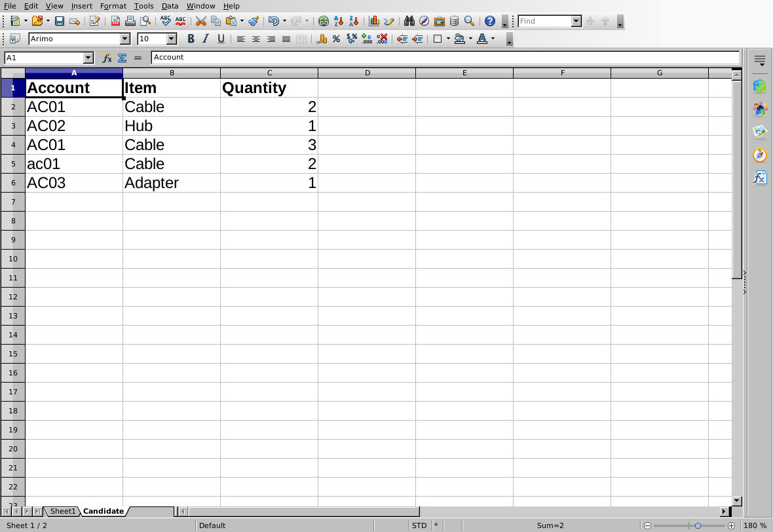Open the Tools menu
The image size is (773, 532).
143,6
